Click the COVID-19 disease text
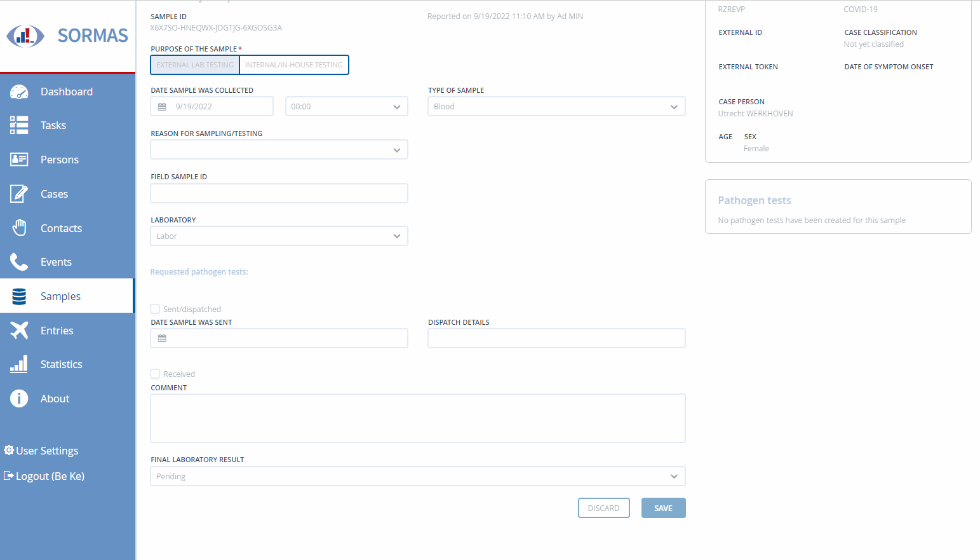This screenshot has width=980, height=560. pyautogui.click(x=861, y=10)
